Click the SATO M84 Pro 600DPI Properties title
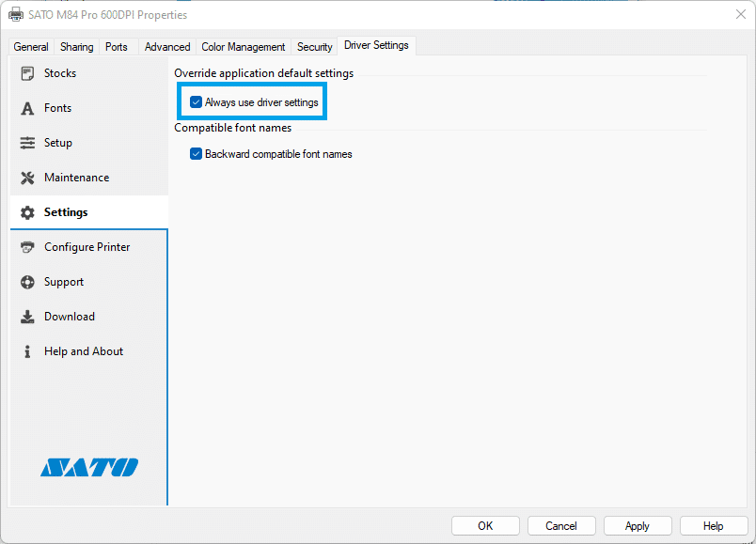Image resolution: width=756 pixels, height=544 pixels. click(107, 15)
